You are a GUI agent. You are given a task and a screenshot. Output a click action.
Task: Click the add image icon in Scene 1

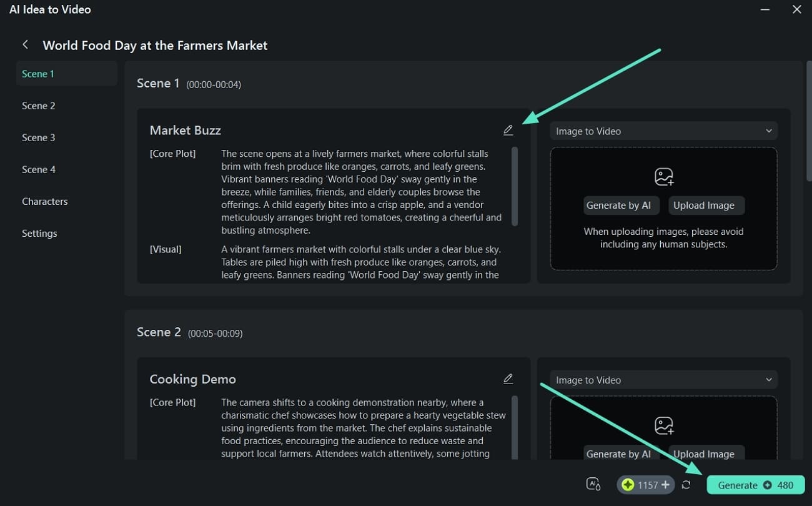(664, 177)
